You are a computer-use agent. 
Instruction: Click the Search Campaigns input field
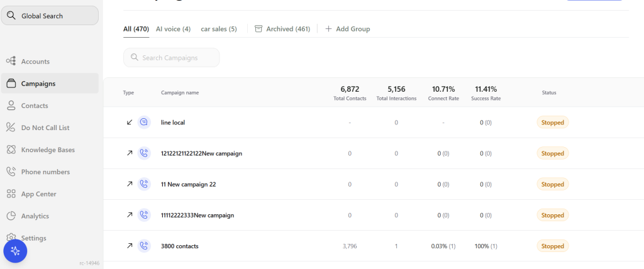(x=171, y=58)
